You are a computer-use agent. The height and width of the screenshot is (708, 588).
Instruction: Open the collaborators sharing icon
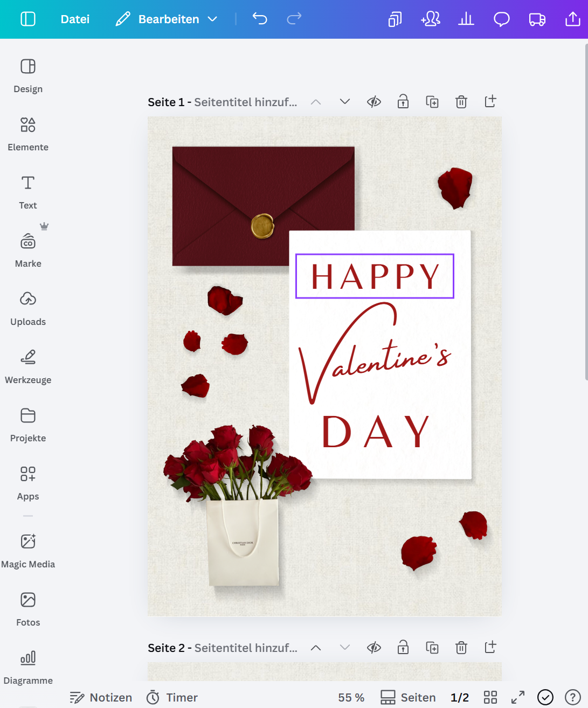(x=431, y=19)
